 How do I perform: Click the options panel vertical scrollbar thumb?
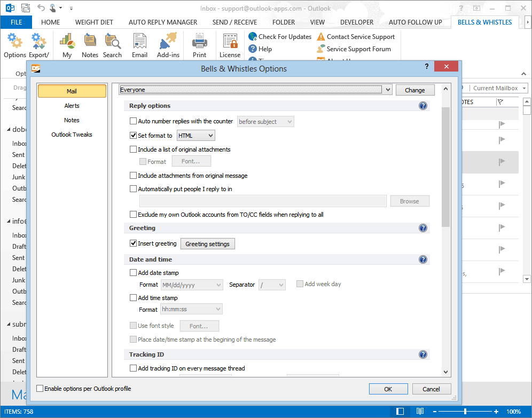coord(446,167)
